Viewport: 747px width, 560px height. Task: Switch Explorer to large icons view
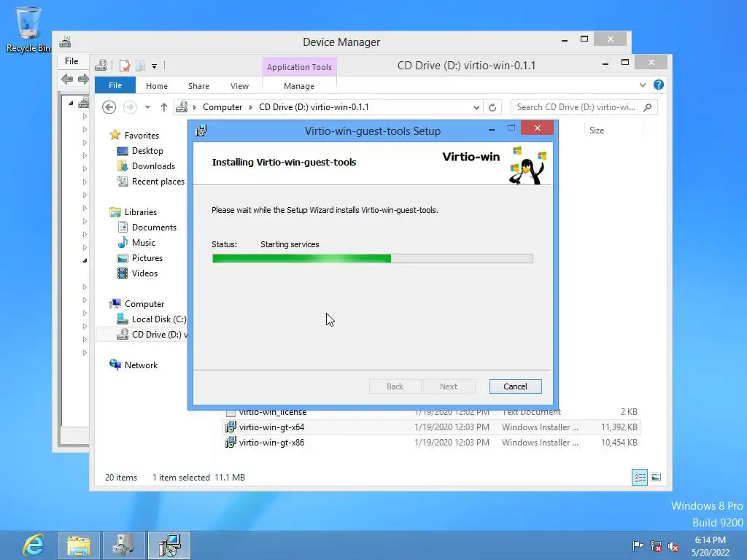click(x=656, y=477)
